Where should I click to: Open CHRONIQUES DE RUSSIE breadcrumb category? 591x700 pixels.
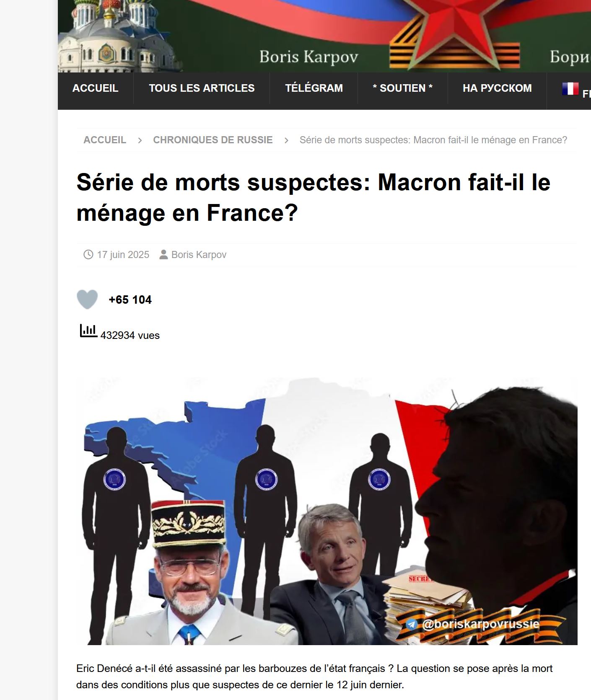tap(213, 140)
